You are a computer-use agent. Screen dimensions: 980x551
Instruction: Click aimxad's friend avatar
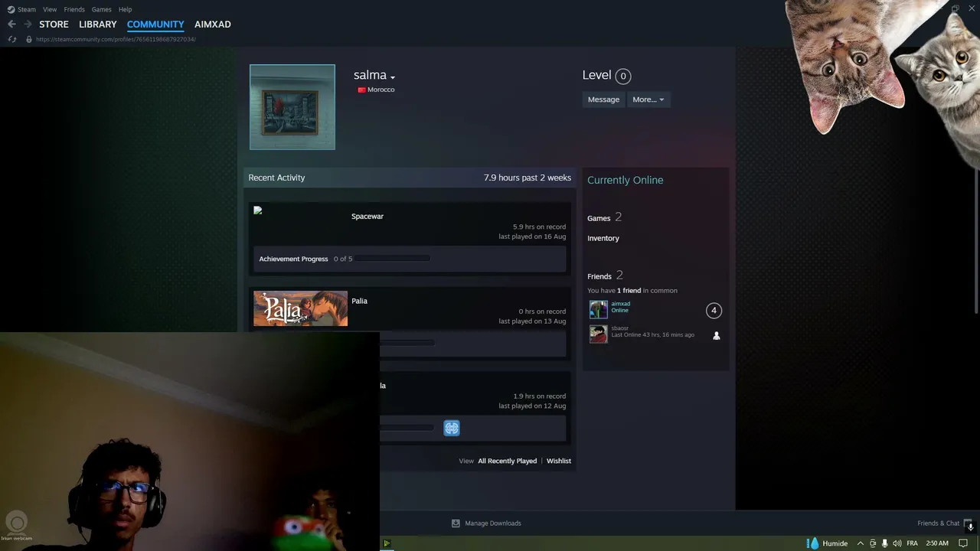click(x=599, y=309)
